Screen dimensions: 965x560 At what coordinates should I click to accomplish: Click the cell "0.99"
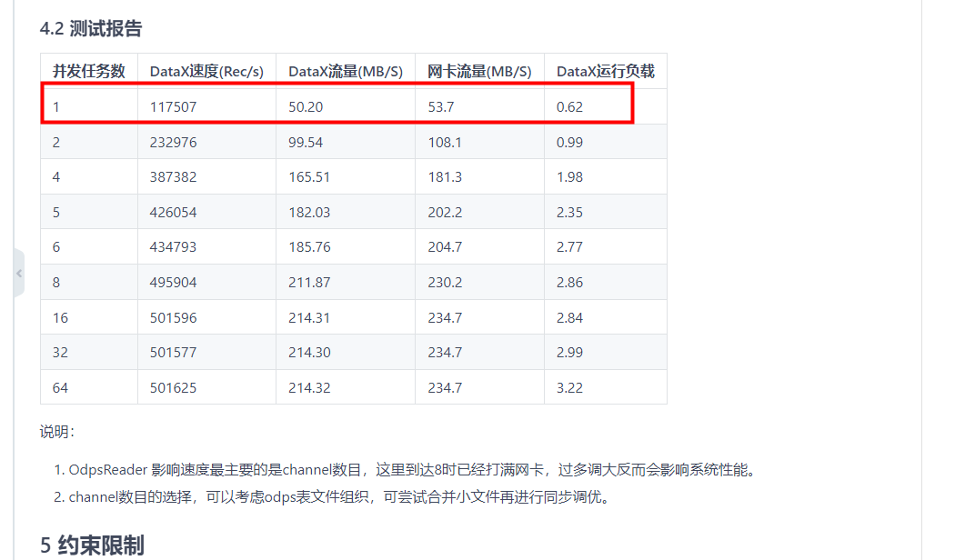tap(606, 142)
